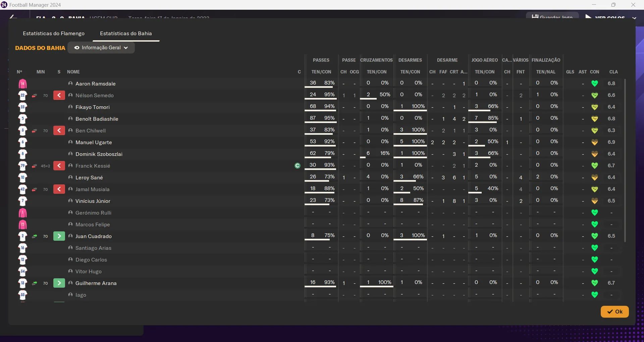Click the red substituted-off arrow for Jamal Musiala
644x342 pixels.
tap(59, 189)
